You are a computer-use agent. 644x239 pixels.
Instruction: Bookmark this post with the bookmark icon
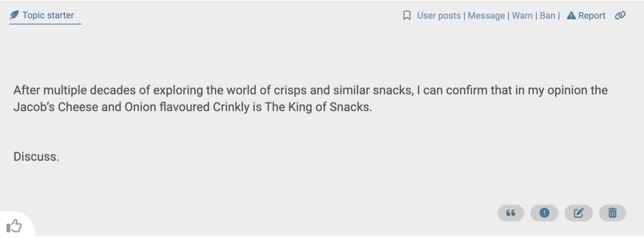coord(407,16)
